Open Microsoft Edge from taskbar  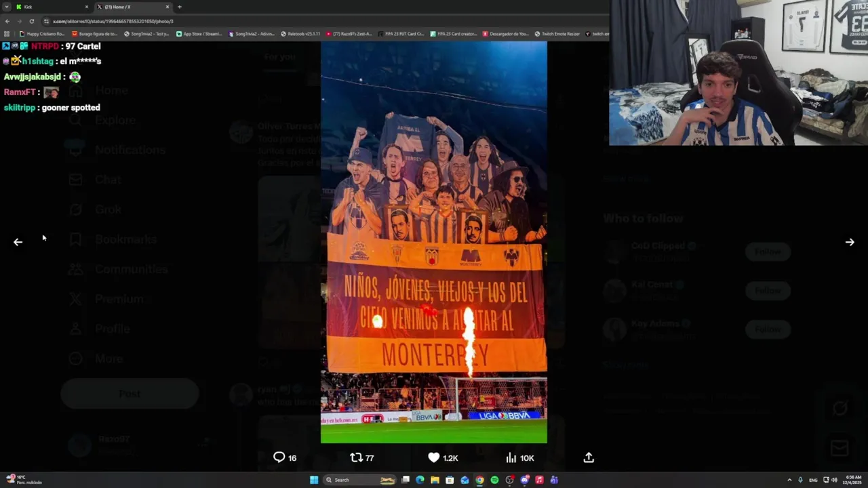point(420,480)
